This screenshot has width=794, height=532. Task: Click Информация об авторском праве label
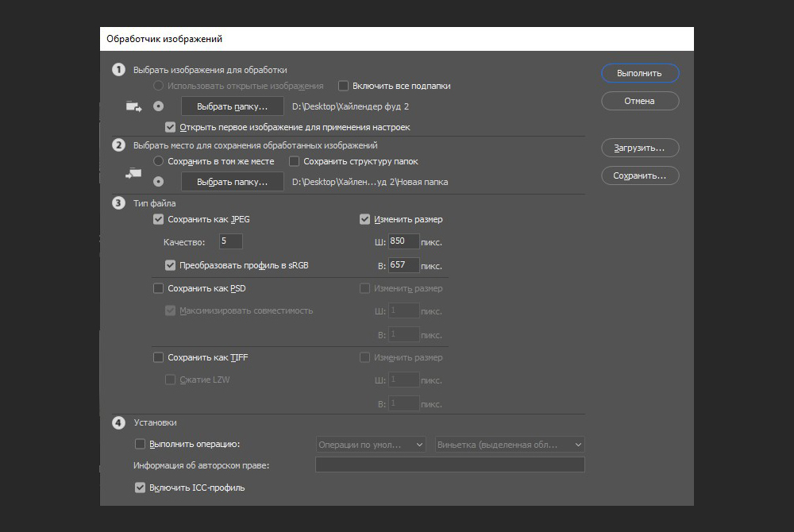click(x=202, y=465)
